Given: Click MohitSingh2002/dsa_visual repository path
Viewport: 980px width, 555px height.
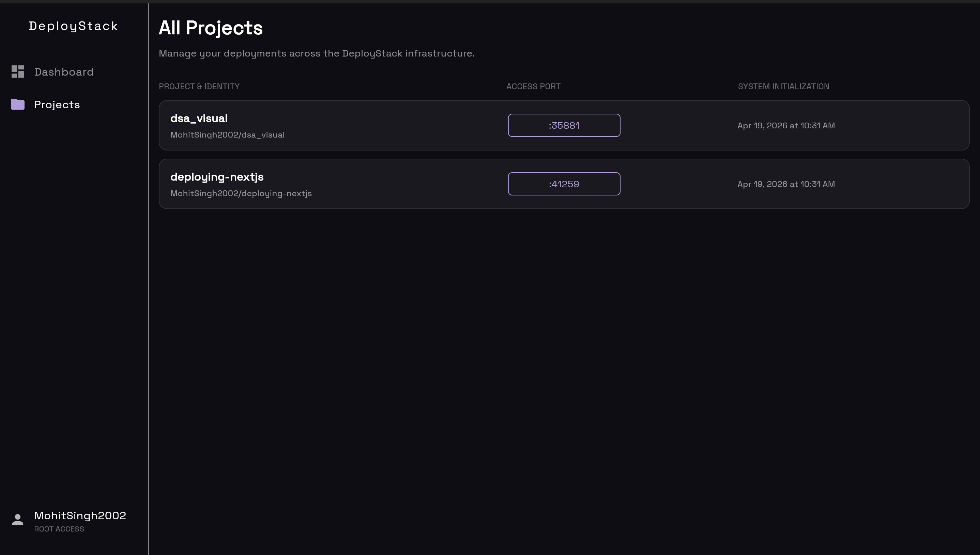Looking at the screenshot, I should coord(228,134).
